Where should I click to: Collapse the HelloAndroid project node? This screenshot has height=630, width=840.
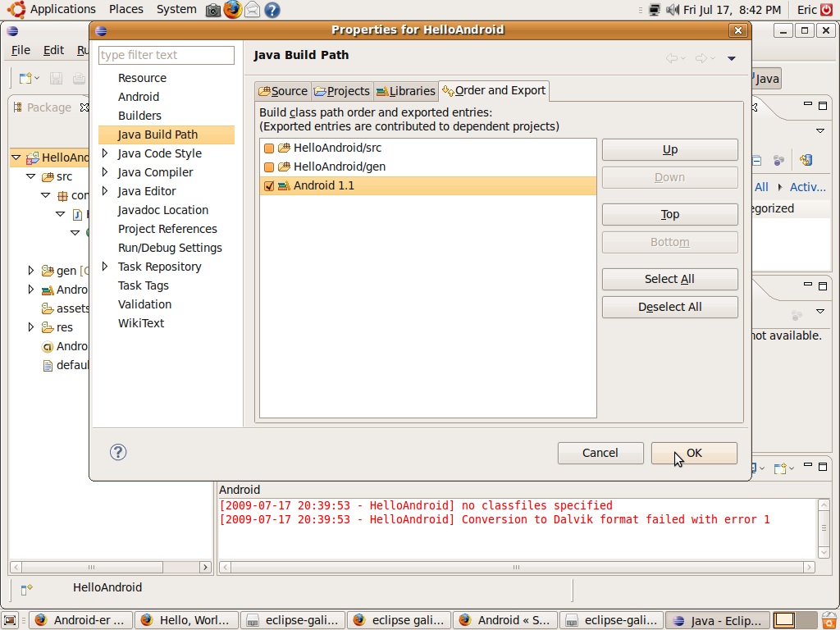tap(16, 157)
